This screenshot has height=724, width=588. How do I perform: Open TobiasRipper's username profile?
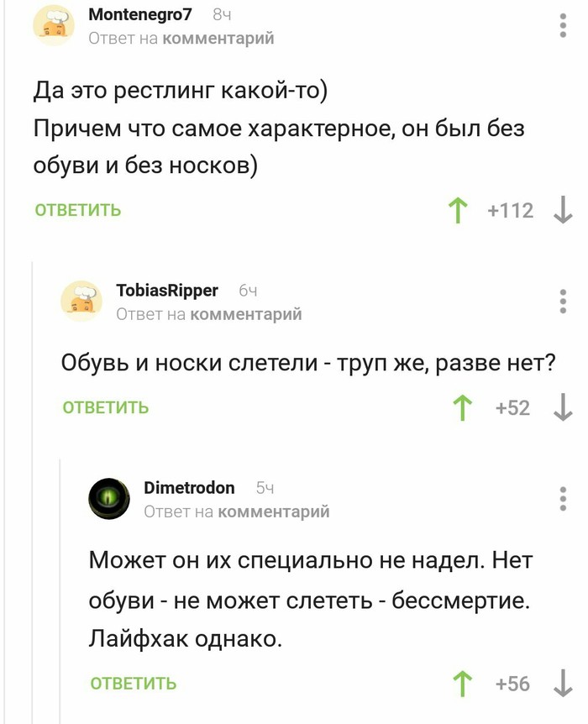[x=165, y=290]
